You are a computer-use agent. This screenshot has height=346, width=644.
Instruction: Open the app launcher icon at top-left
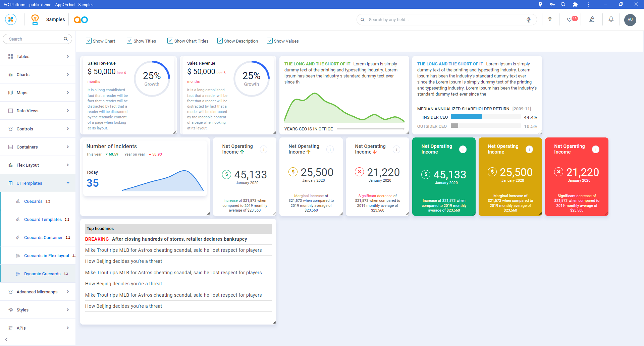[11, 19]
